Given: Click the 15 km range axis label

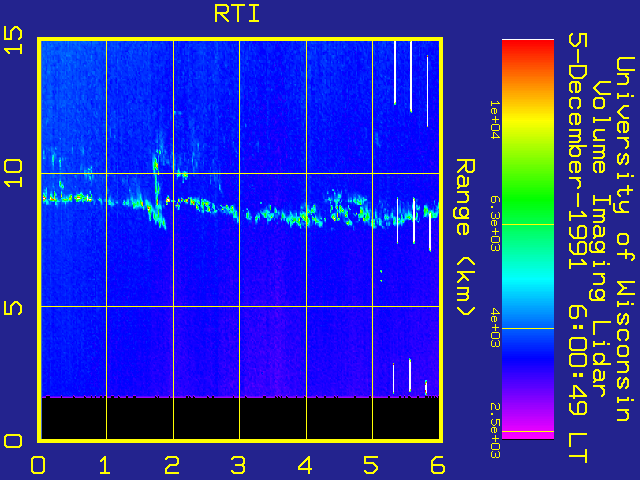Looking at the screenshot, I should pyautogui.click(x=13, y=40).
